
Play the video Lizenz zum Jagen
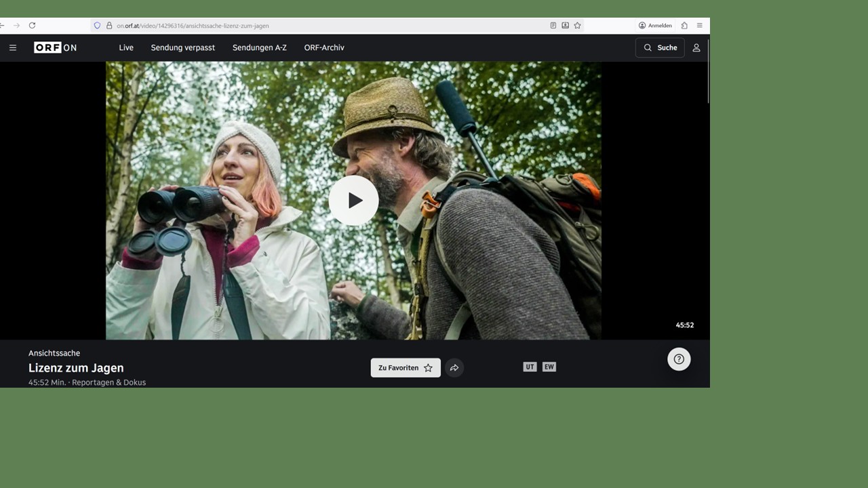(x=353, y=200)
